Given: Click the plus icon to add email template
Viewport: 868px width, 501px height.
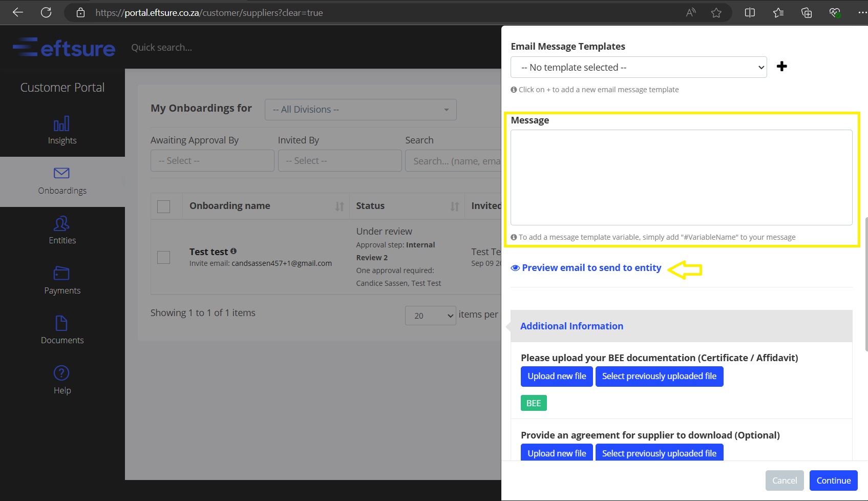Looking at the screenshot, I should [x=781, y=67].
